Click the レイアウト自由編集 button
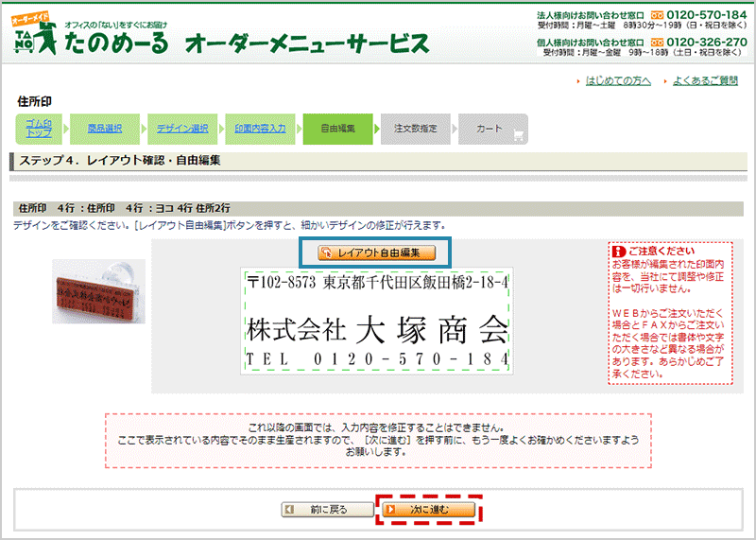This screenshot has height=540, width=756. (376, 253)
